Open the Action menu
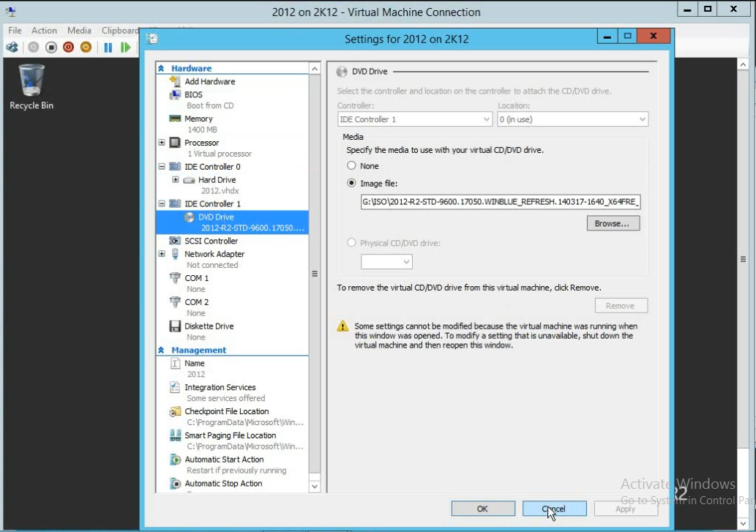756x532 pixels. [45, 30]
